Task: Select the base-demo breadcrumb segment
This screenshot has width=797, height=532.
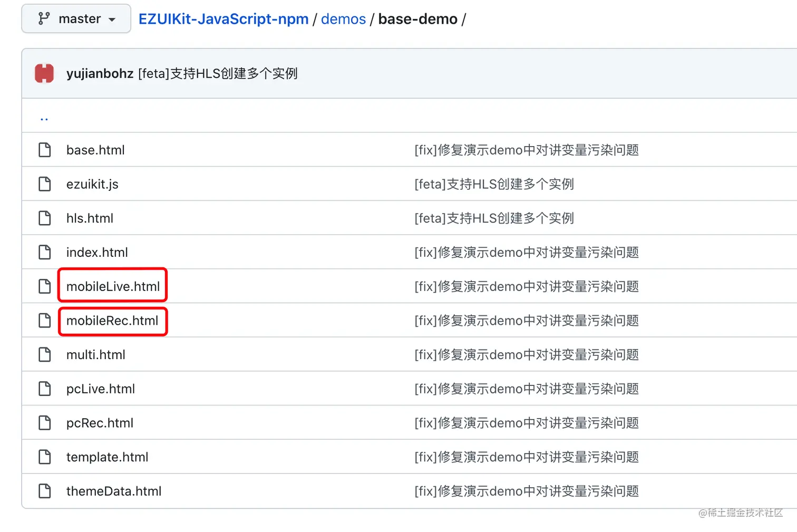Action: pyautogui.click(x=418, y=19)
